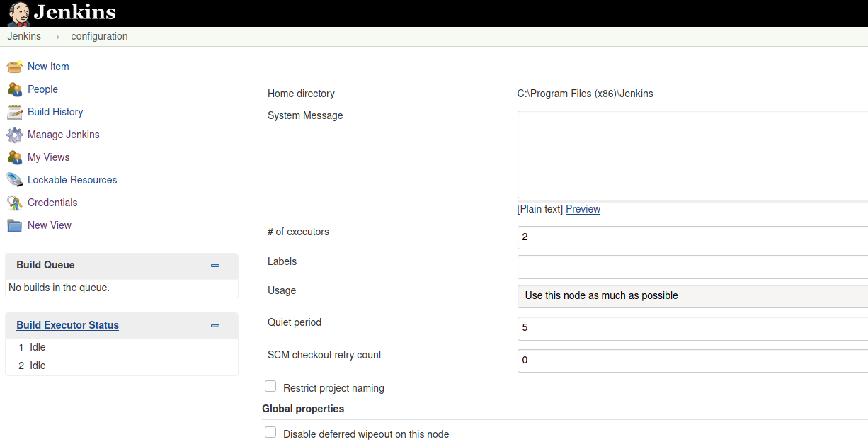
Task: Click the # of executors field
Action: pos(692,237)
